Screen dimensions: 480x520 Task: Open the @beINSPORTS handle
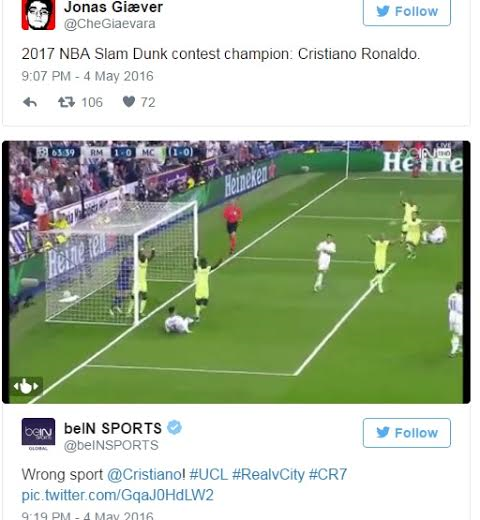pos(111,445)
